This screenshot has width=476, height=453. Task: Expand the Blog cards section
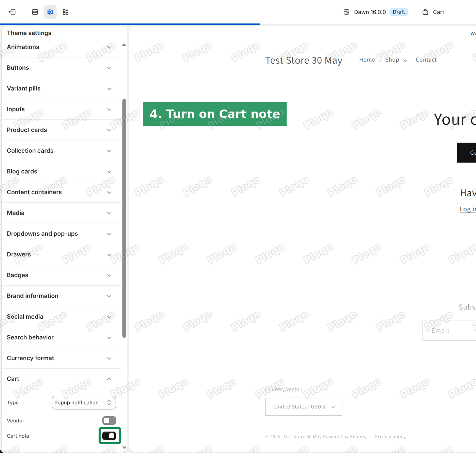pyautogui.click(x=61, y=171)
